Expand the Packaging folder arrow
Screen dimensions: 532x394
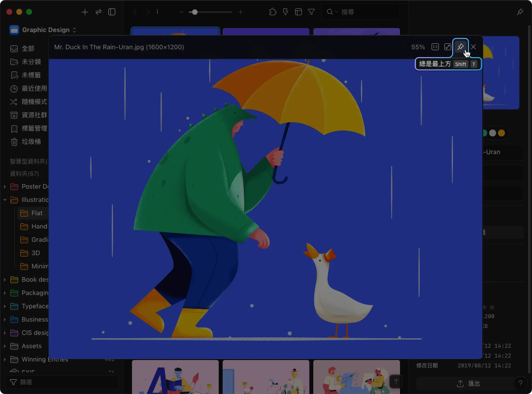(x=5, y=293)
